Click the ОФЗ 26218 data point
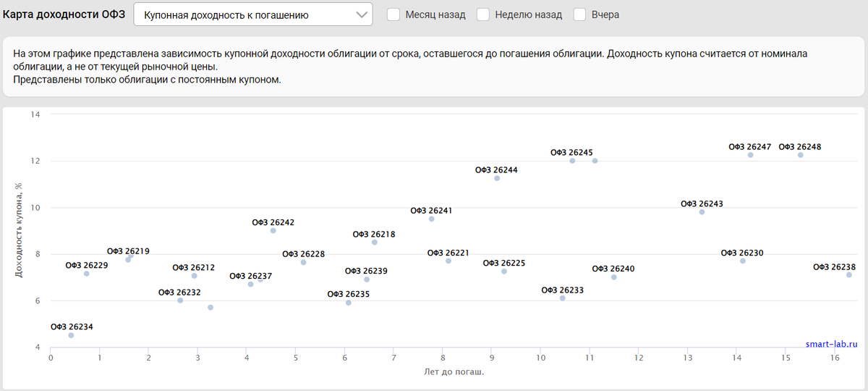 374,243
